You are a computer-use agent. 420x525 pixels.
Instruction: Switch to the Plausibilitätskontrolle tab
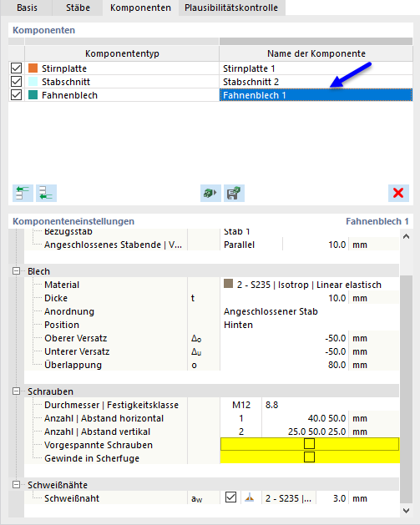click(231, 8)
